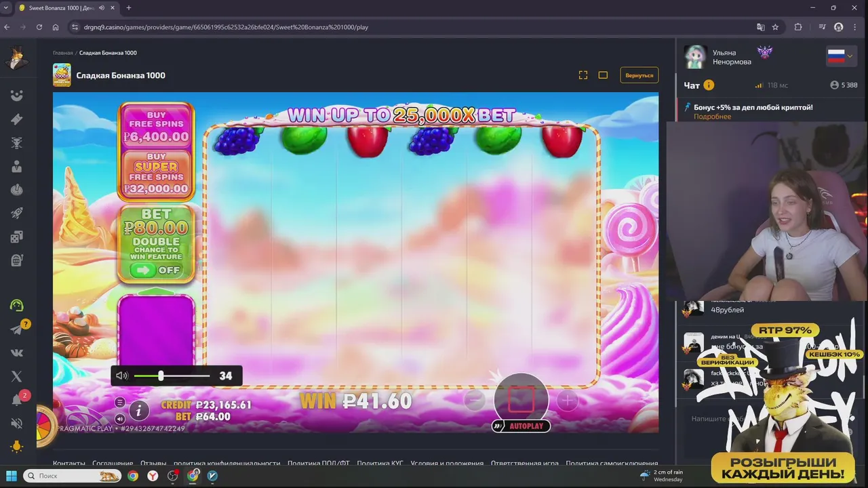Viewport: 868px width, 488px height.
Task: Click the live dealer person sidebar icon
Action: 17,166
